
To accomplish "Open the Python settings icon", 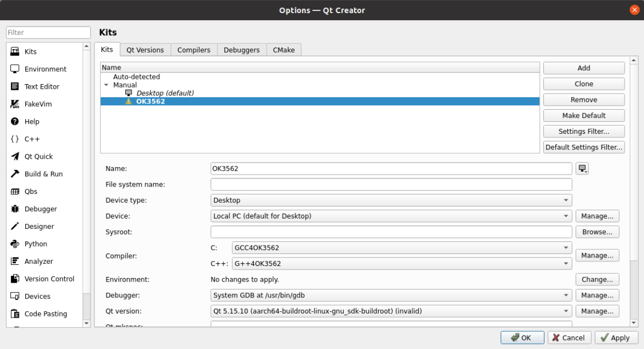I will coord(15,244).
